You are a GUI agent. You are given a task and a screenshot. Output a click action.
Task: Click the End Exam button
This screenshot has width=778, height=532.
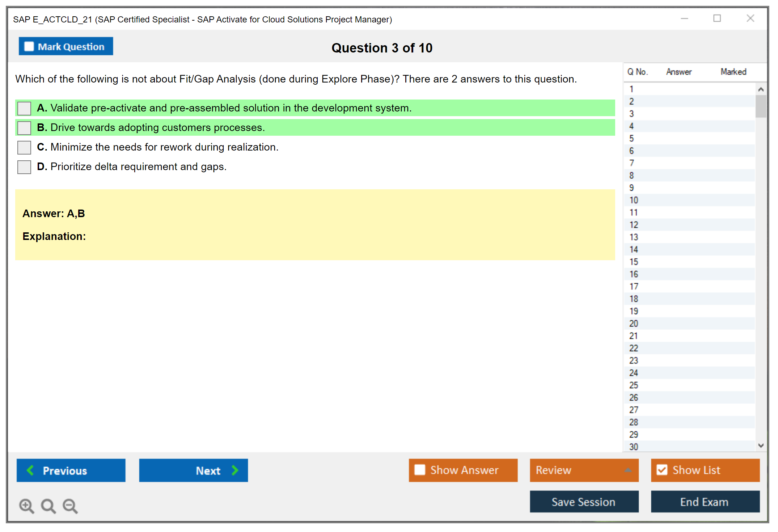(x=705, y=502)
